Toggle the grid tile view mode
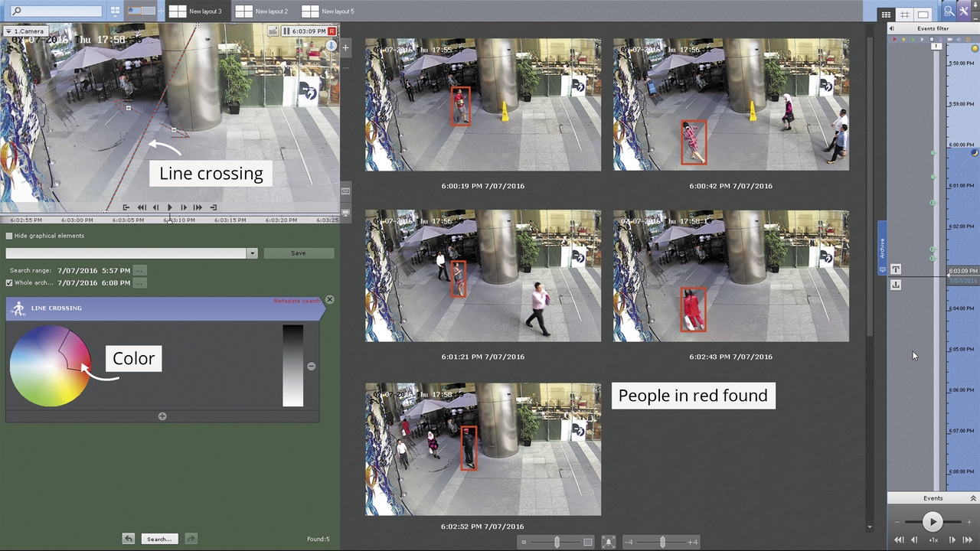The height and width of the screenshot is (551, 980). point(886,15)
